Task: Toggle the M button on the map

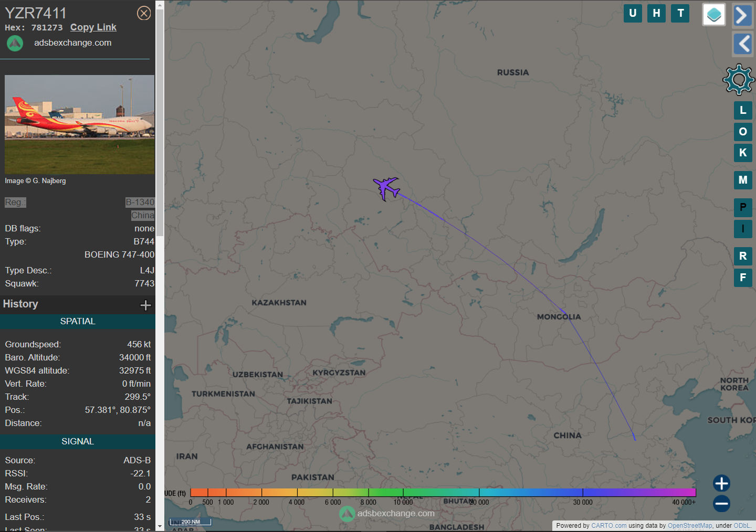Action: pos(743,180)
